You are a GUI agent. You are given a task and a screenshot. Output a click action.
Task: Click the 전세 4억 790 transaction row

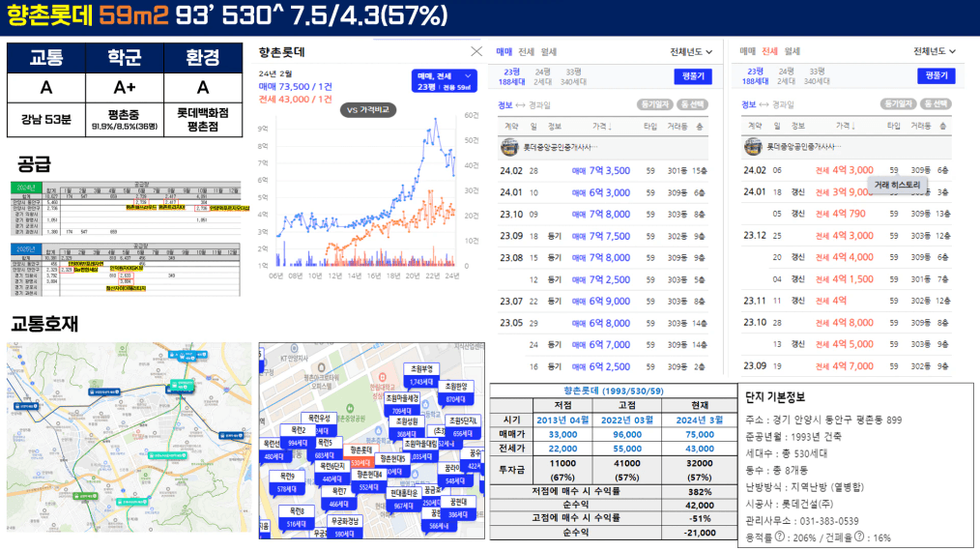click(847, 214)
